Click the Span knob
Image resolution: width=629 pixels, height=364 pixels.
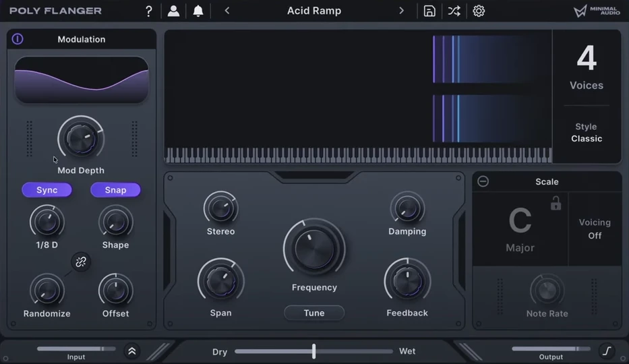coord(220,281)
